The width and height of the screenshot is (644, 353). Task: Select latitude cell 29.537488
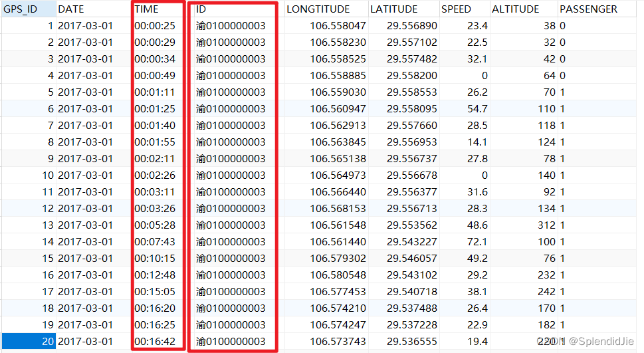pos(412,308)
